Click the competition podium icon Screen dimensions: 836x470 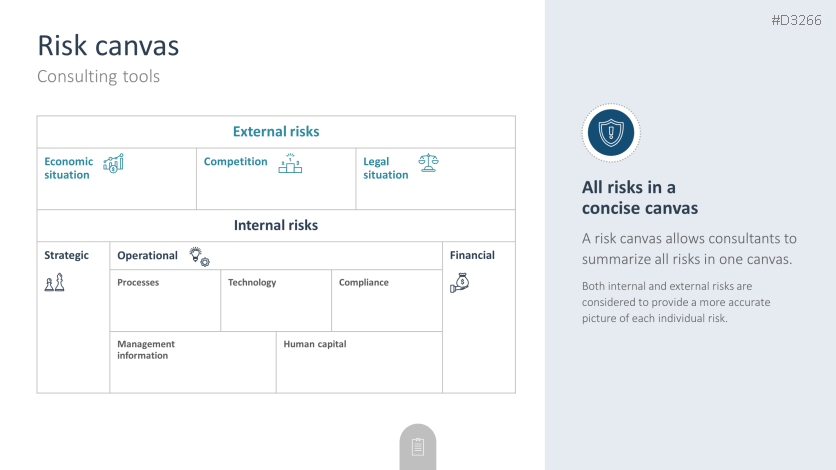[x=290, y=164]
